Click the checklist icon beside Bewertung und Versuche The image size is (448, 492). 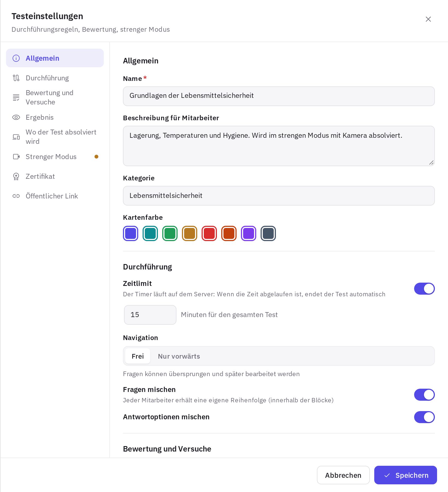16,97
